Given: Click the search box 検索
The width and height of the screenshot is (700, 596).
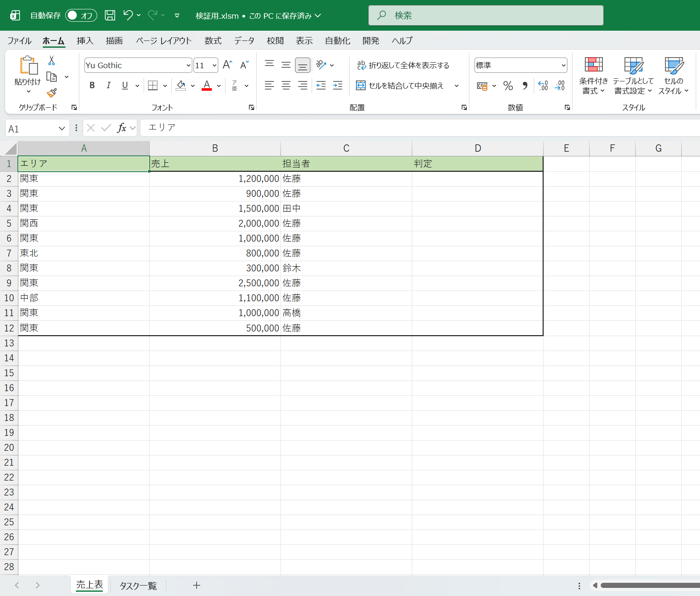Looking at the screenshot, I should [x=486, y=15].
